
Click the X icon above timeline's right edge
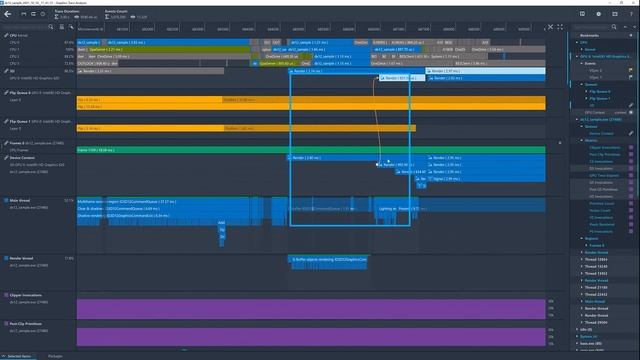tap(550, 27)
